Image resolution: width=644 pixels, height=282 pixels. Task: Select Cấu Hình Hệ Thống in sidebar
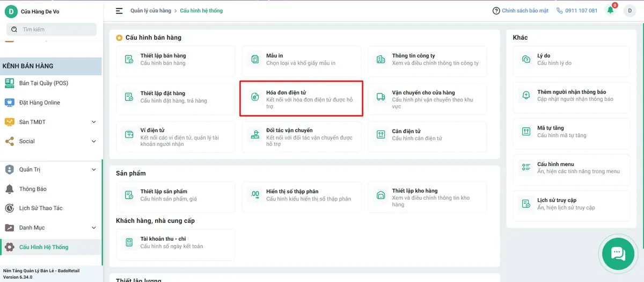point(51,247)
